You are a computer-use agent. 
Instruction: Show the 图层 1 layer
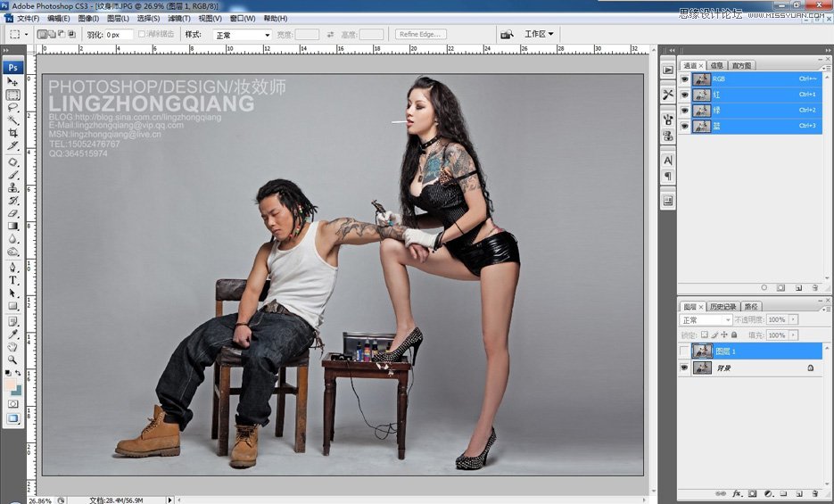point(684,351)
